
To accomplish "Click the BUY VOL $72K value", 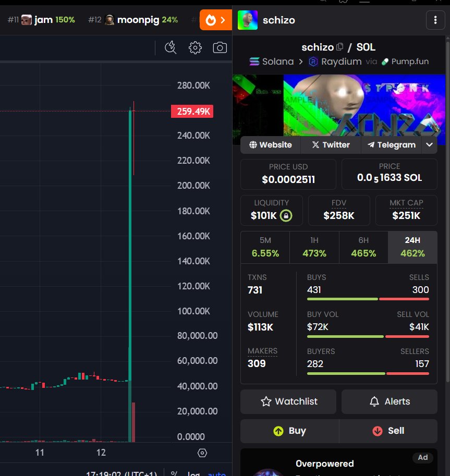I will click(x=318, y=327).
